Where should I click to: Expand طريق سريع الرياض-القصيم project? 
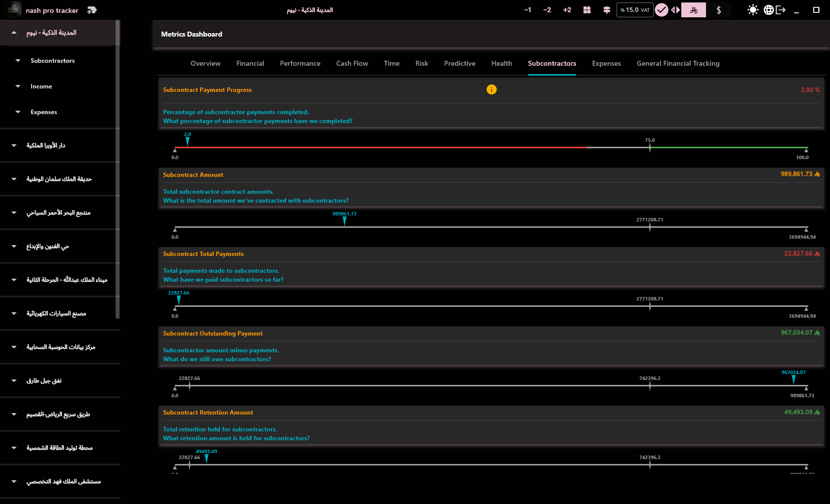(x=14, y=414)
